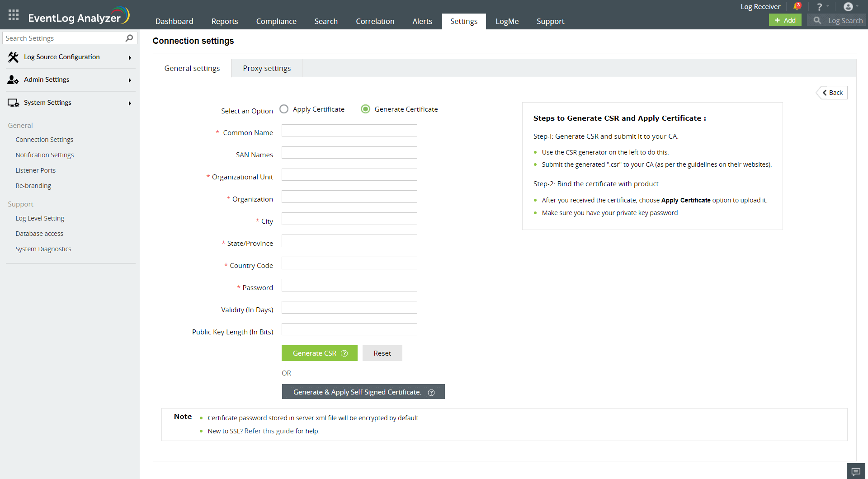This screenshot has width=868, height=479.
Task: Click the Reset button
Action: (x=382, y=353)
